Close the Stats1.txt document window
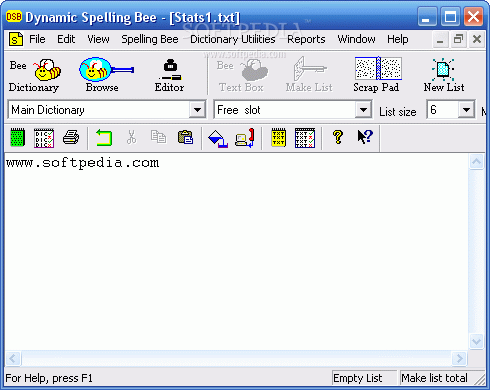Viewport: 490px width, 390px height. pyautogui.click(x=477, y=40)
